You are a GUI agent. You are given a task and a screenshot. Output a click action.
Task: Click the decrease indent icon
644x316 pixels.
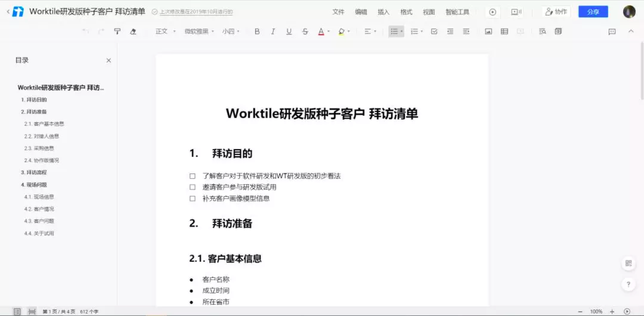point(450,32)
